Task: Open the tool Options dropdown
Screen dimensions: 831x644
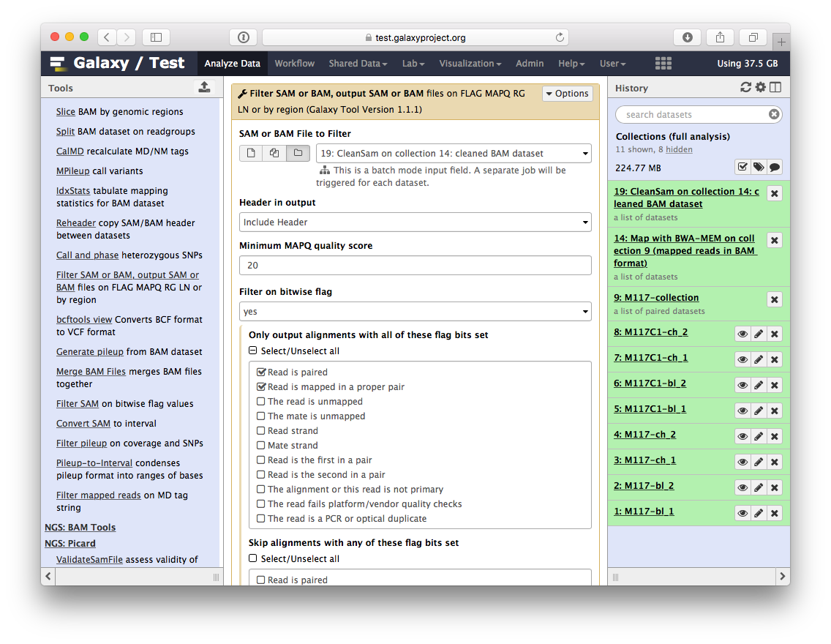Action: coord(568,93)
